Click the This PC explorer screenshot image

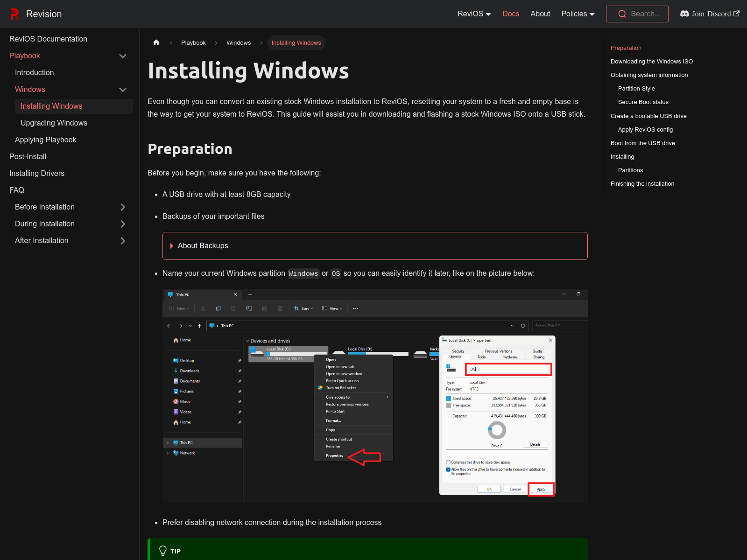[x=375, y=396]
